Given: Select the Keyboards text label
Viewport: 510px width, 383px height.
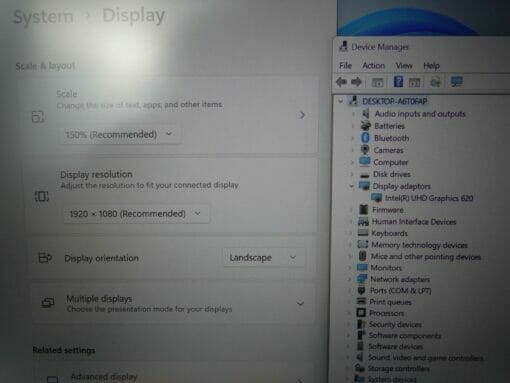Looking at the screenshot, I should [389, 233].
